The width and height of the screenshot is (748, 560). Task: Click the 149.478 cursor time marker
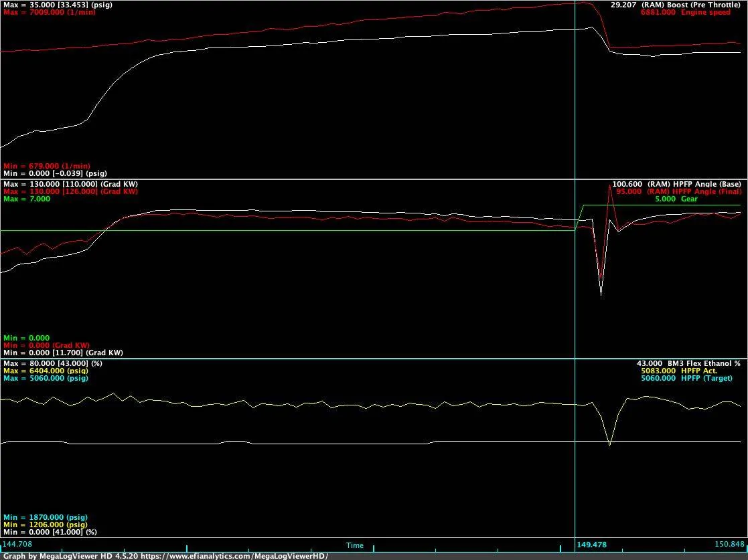591,545
